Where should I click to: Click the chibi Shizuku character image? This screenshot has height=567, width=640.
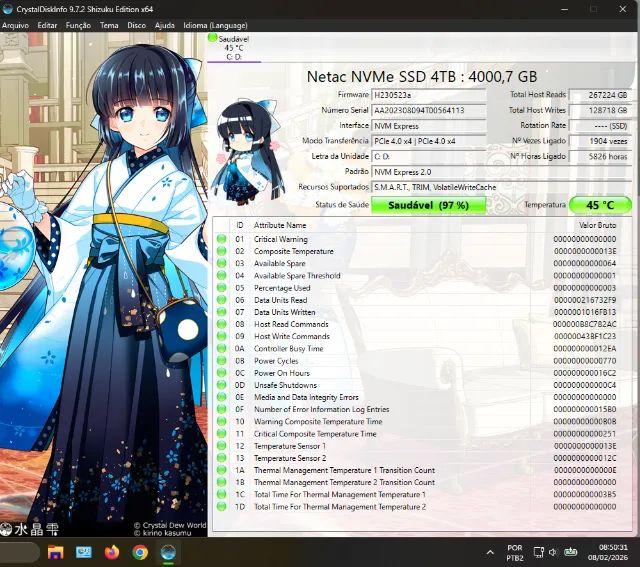pyautogui.click(x=248, y=152)
